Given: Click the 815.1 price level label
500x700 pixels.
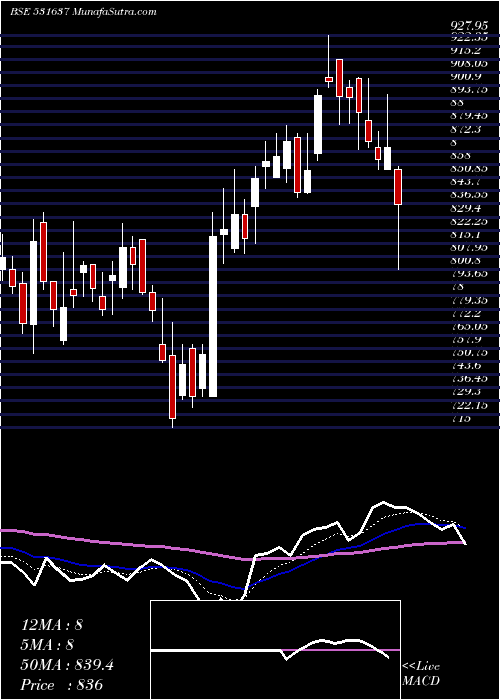Looking at the screenshot, I should tap(468, 234).
